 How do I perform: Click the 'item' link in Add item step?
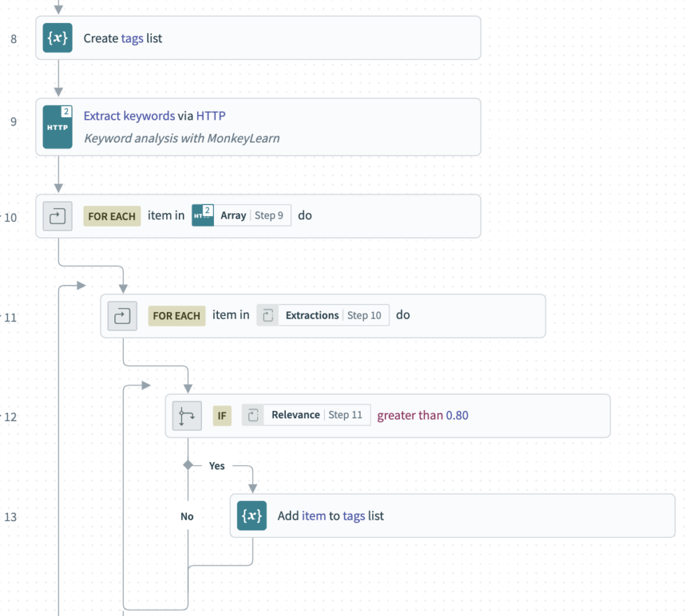pos(314,516)
